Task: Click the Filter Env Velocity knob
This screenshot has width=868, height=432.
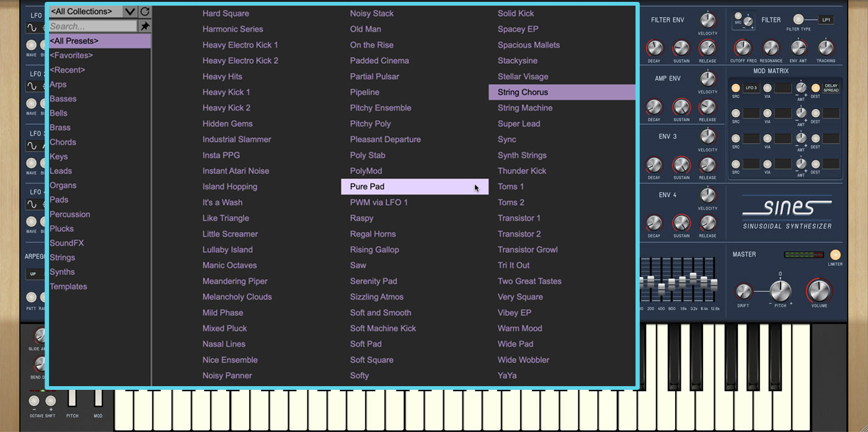Action: click(707, 20)
